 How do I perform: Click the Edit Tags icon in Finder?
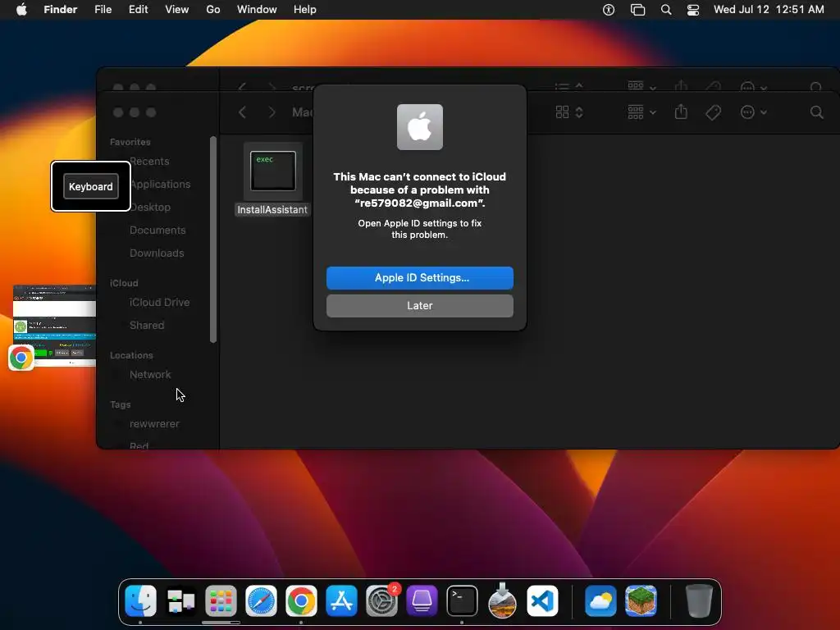[x=713, y=112]
